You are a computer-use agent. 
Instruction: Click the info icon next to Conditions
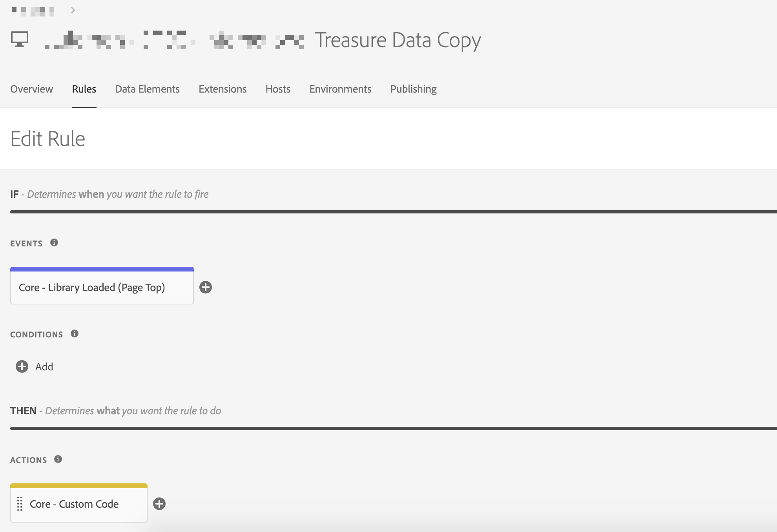75,333
